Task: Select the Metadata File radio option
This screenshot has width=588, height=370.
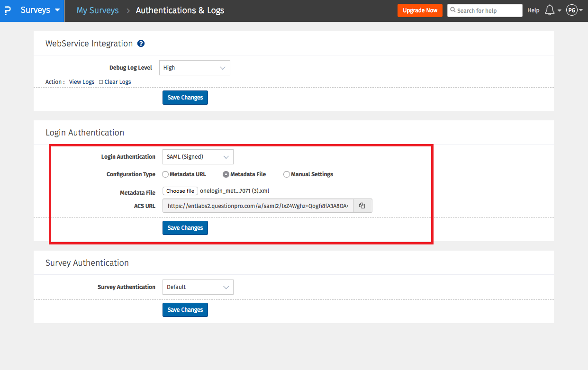Action: pyautogui.click(x=226, y=174)
